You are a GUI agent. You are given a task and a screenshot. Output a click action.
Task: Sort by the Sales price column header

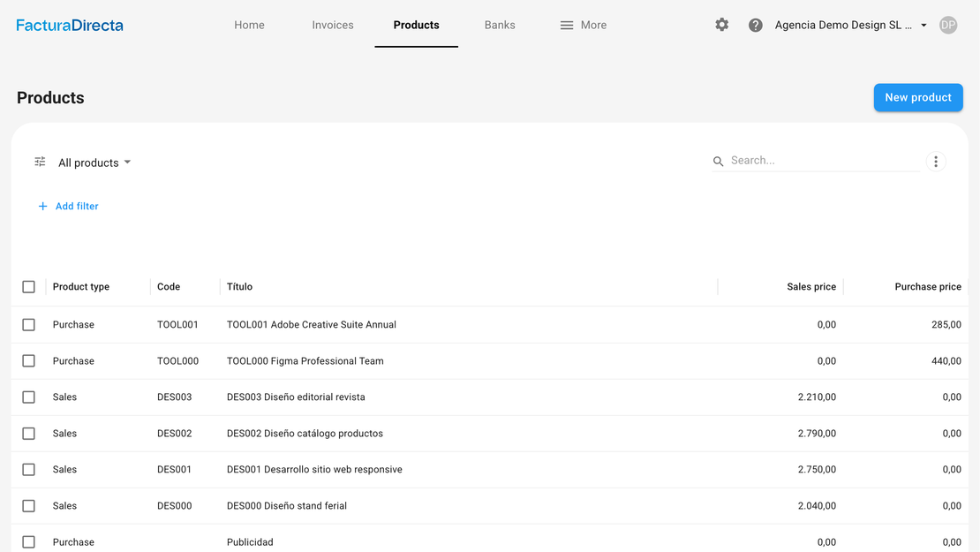coord(810,287)
